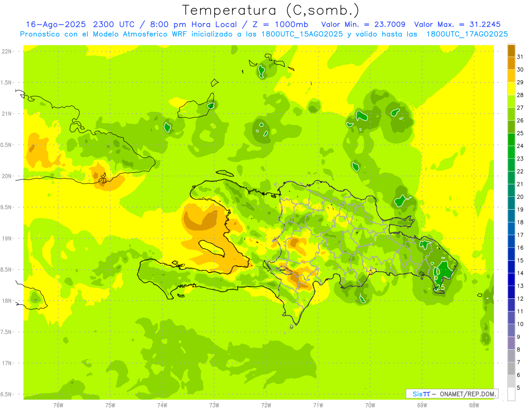Screen dimensions: 532x411
Task: Select the '19N' latitude axis label
Action: click(8, 239)
